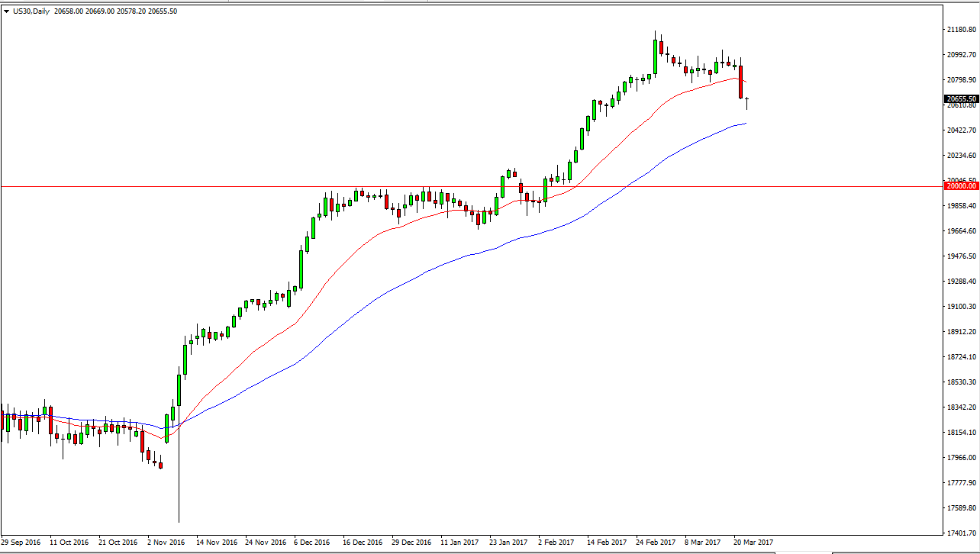The height and width of the screenshot is (554, 980).
Task: Click the 6 Dec 2016 date label
Action: (313, 543)
